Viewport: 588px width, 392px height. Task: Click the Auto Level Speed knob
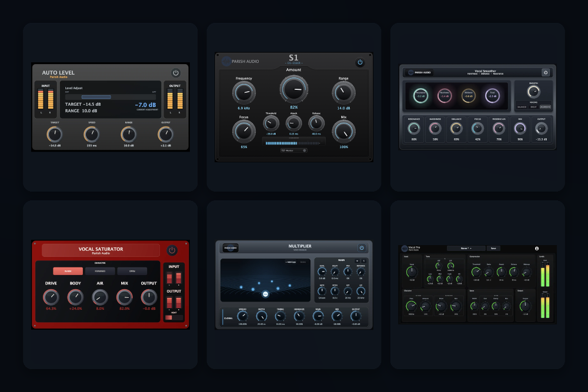pos(92,134)
